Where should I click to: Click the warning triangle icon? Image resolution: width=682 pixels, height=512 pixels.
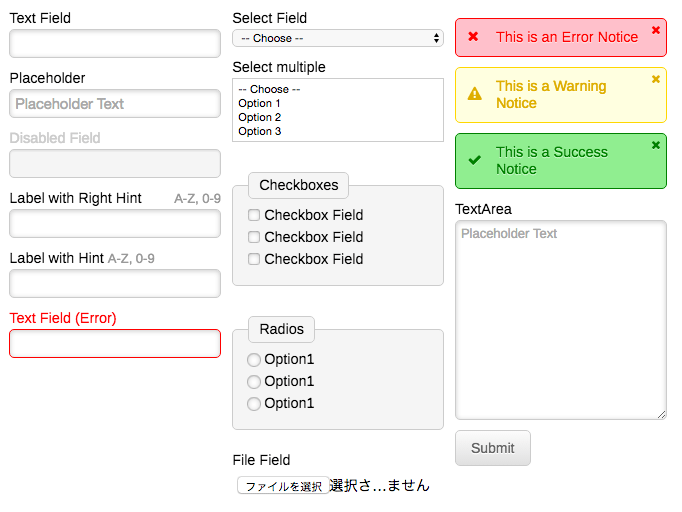click(x=475, y=94)
